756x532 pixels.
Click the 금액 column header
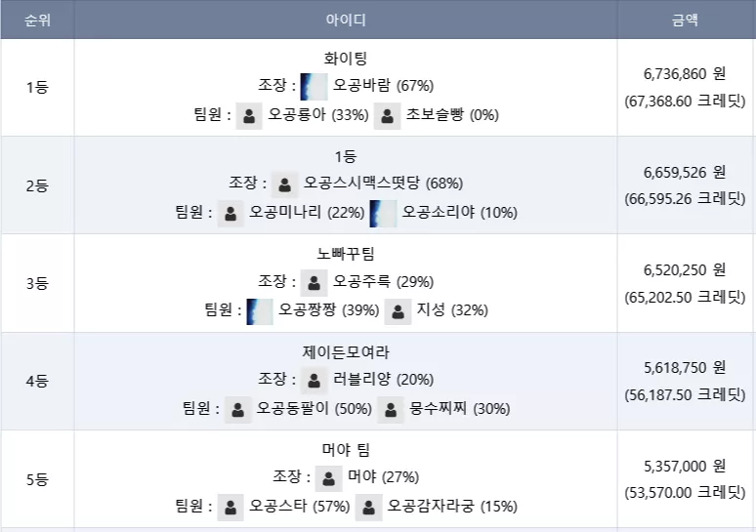coord(685,20)
